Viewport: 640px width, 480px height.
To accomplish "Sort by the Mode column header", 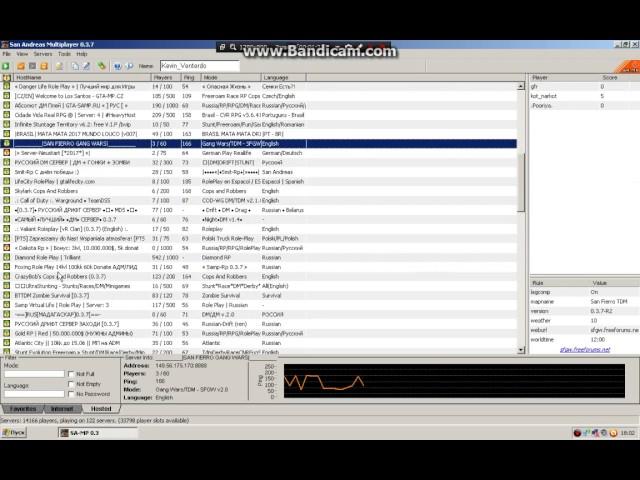I will (231, 77).
